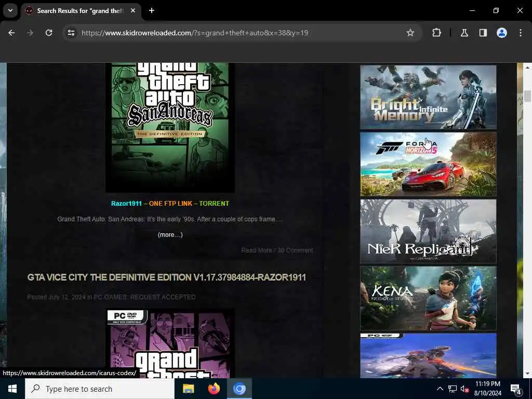The image size is (532, 399).
Task: Open the TORRENT download link
Action: coord(214,204)
